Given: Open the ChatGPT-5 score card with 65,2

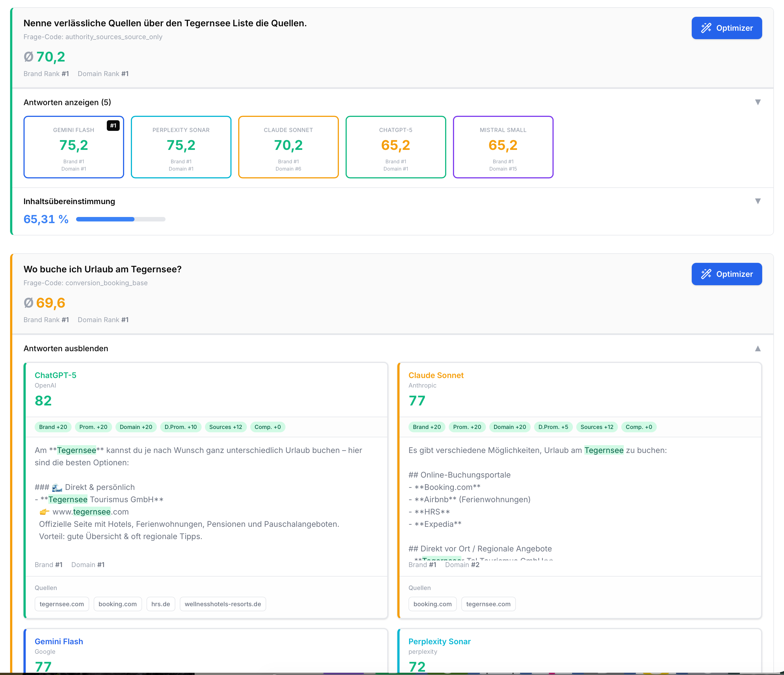Looking at the screenshot, I should click(x=395, y=147).
